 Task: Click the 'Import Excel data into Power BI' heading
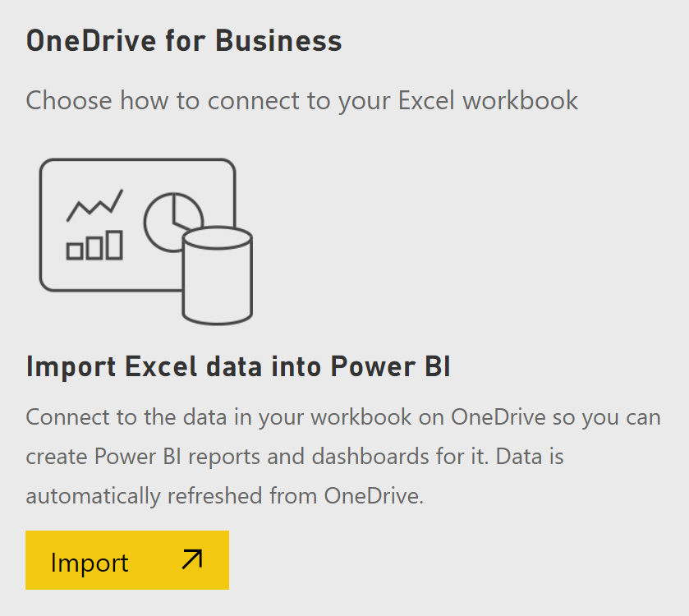(238, 366)
